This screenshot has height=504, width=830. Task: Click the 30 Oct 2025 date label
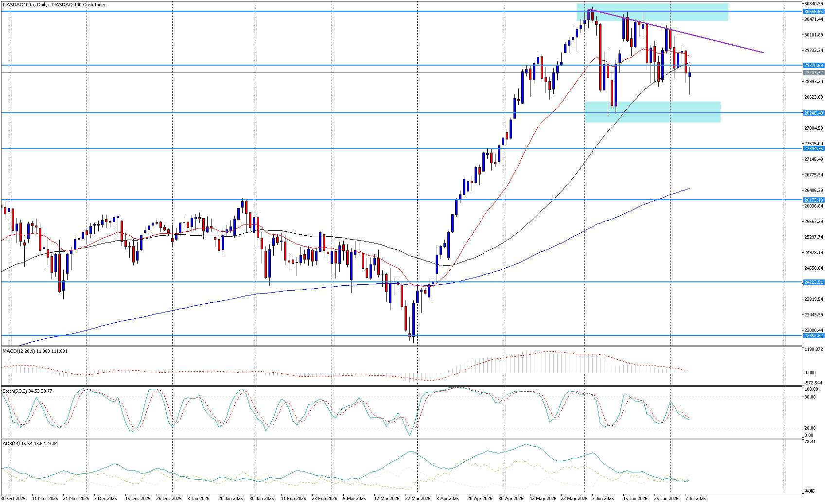(x=13, y=498)
